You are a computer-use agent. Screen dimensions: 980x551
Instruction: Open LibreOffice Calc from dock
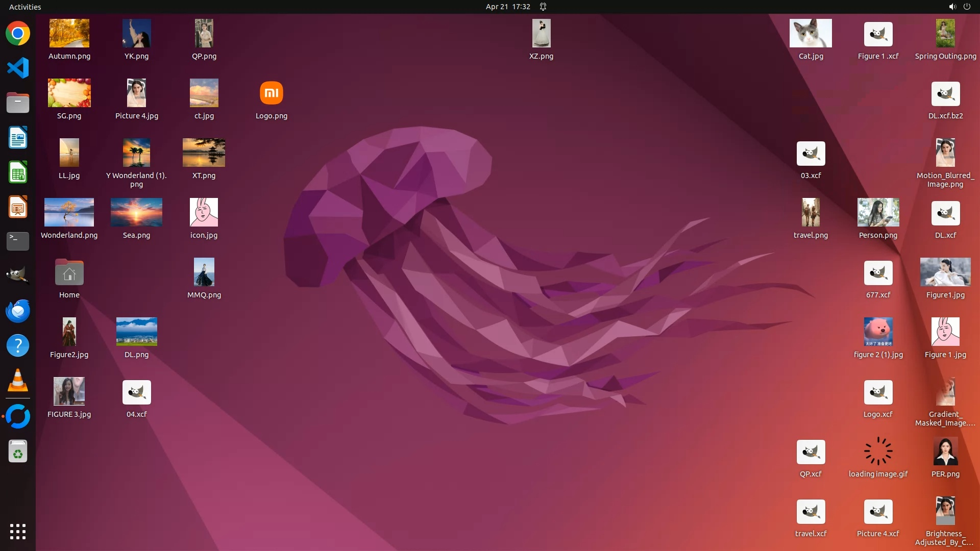[x=18, y=172]
